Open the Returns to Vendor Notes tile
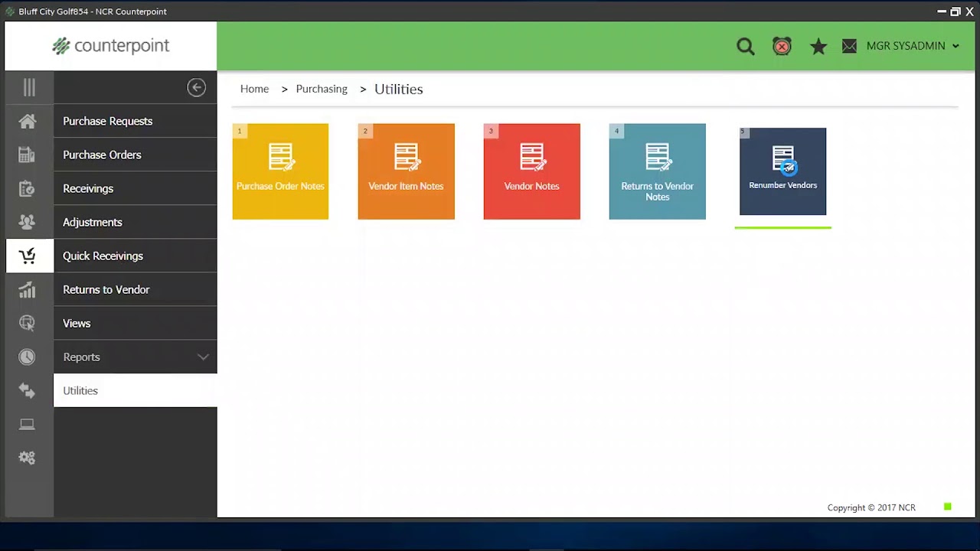 point(657,171)
